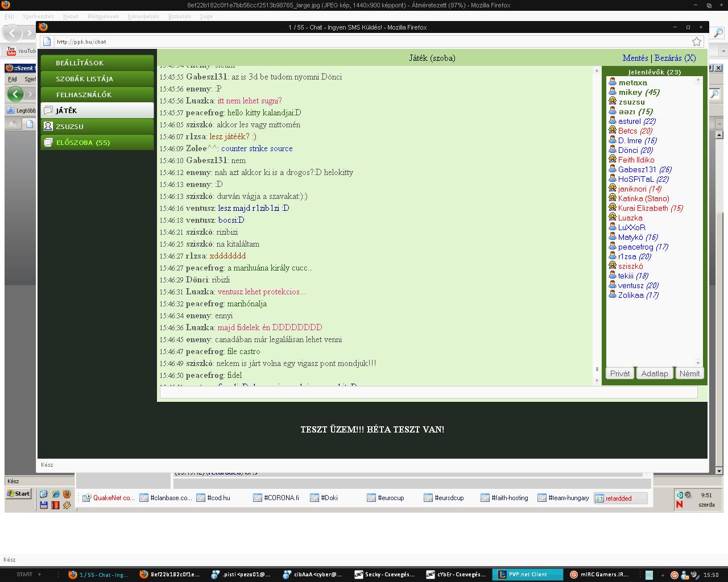Close the room with Bezárás (X)

coord(675,58)
